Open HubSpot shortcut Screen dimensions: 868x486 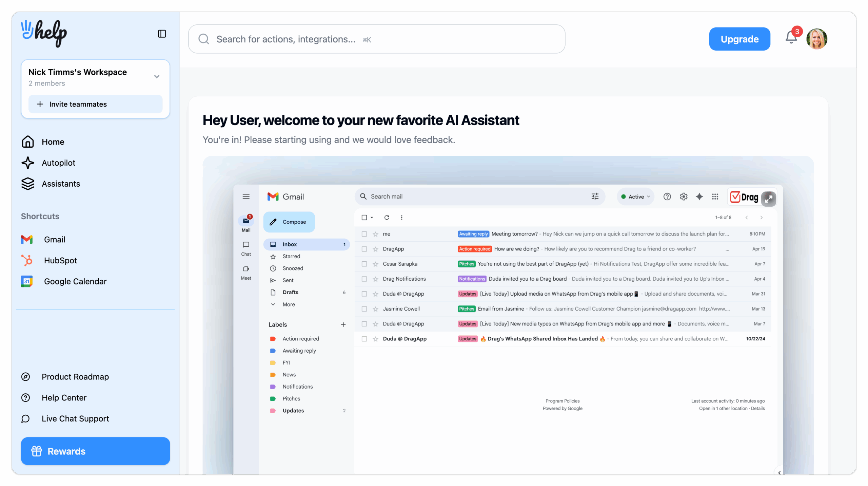(x=49, y=260)
